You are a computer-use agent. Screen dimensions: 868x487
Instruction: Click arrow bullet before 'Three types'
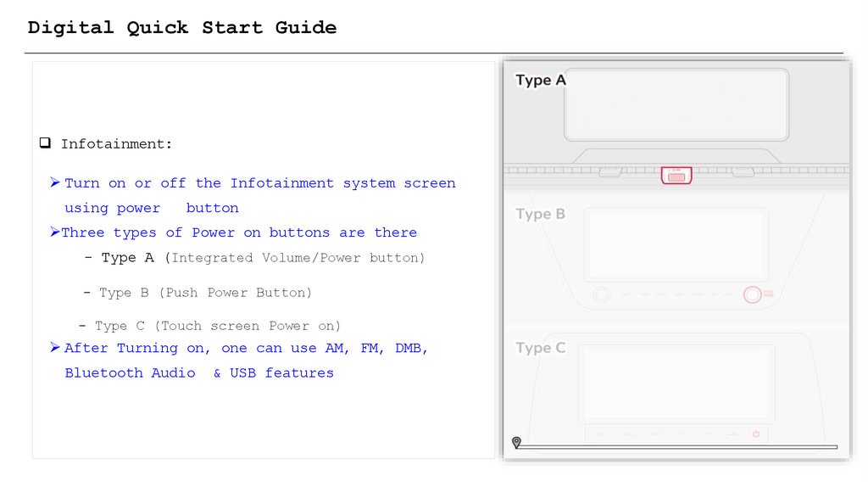tap(55, 232)
